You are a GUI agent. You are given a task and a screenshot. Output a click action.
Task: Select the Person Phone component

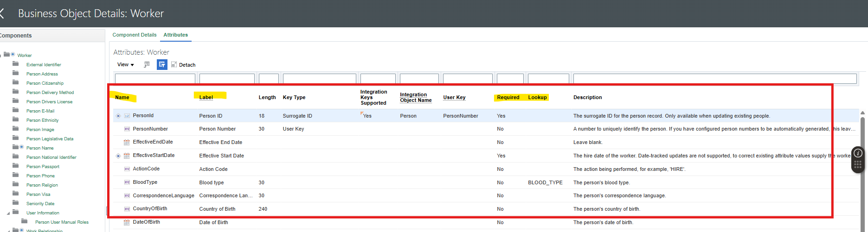40,176
